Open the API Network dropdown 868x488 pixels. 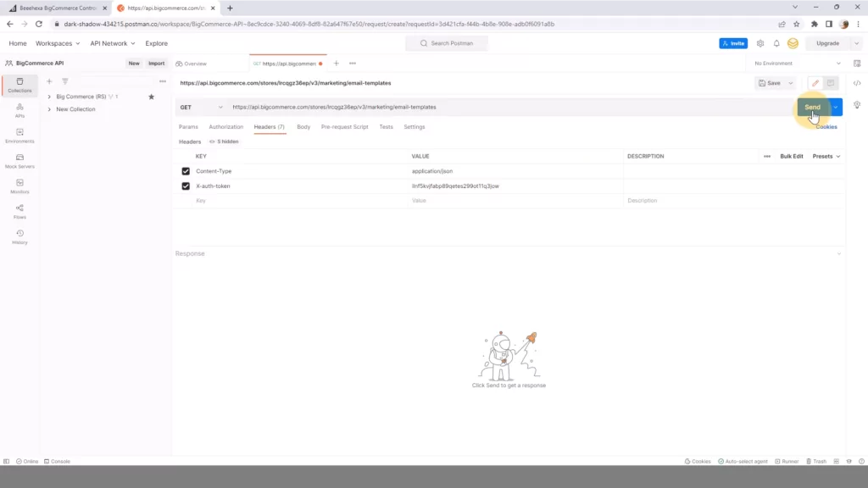pos(113,43)
